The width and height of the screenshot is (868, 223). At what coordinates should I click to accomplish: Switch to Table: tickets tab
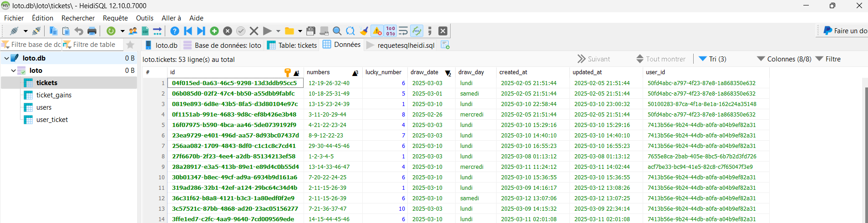[292, 45]
